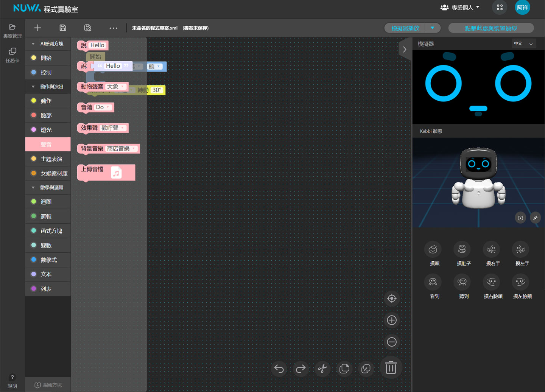Click the 上傳音檔 music file block

[106, 172]
